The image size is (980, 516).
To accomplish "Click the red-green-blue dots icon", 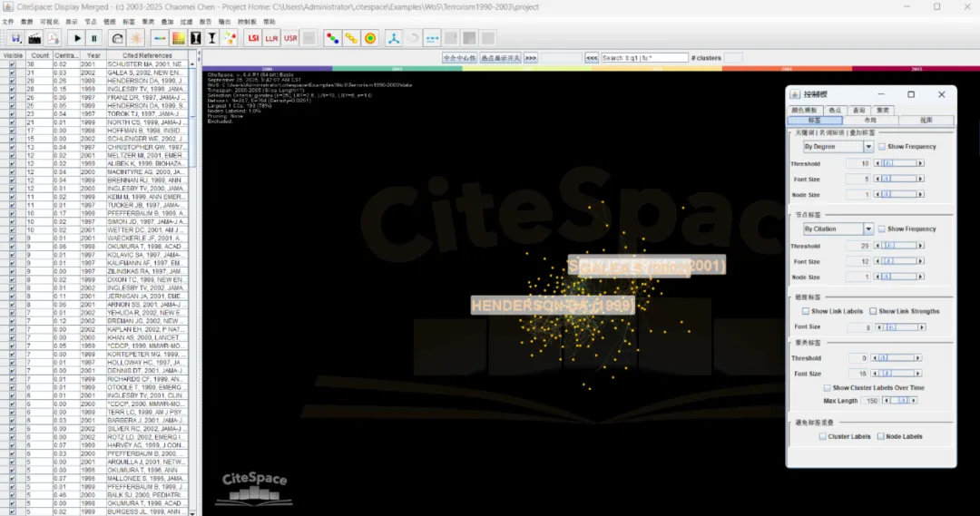I will (332, 38).
